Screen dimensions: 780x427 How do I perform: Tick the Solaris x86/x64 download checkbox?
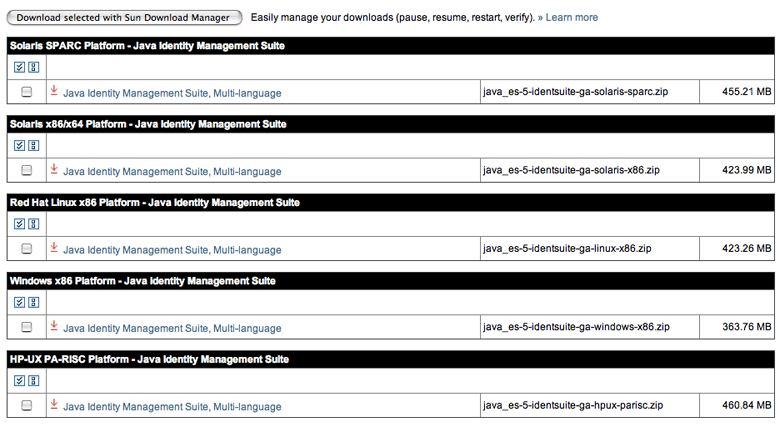(x=26, y=170)
